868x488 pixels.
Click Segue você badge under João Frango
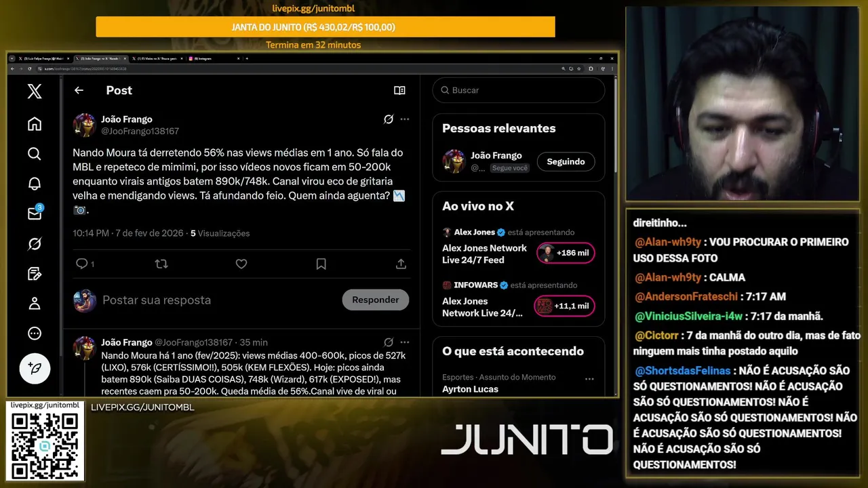pos(509,167)
